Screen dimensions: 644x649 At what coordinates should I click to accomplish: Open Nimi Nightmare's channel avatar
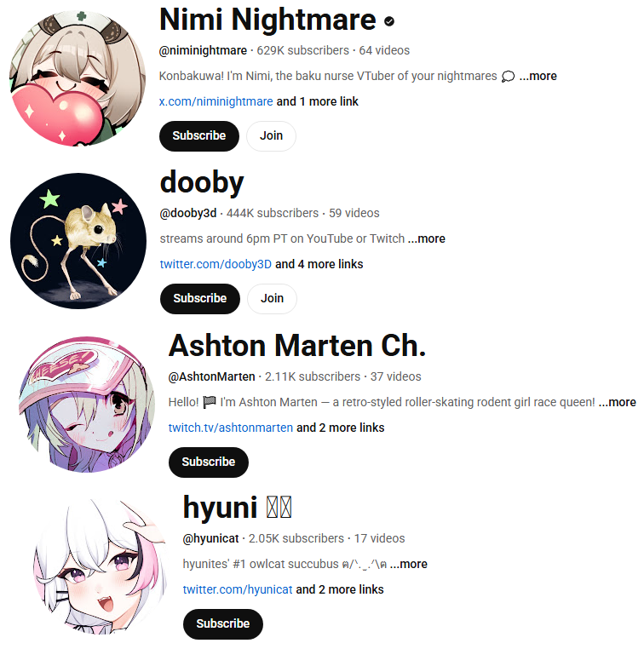pos(78,78)
